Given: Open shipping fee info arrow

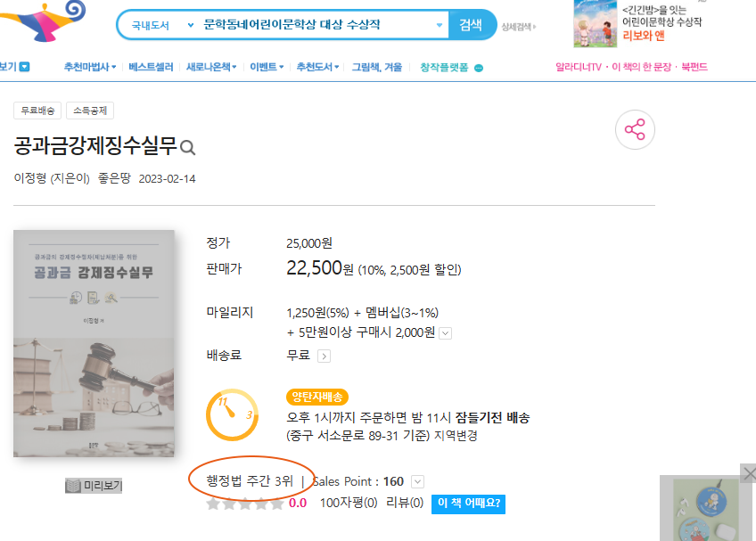Looking at the screenshot, I should [324, 357].
